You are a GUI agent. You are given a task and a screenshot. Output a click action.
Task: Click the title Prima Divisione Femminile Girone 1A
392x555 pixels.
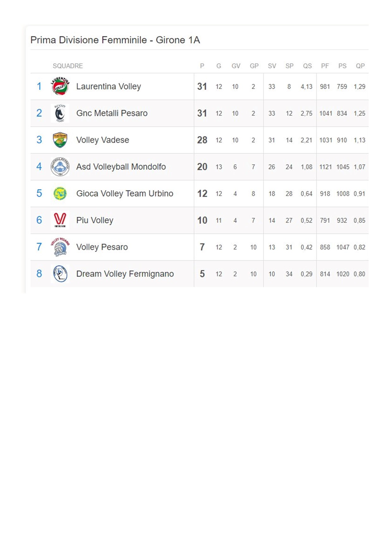[115, 40]
